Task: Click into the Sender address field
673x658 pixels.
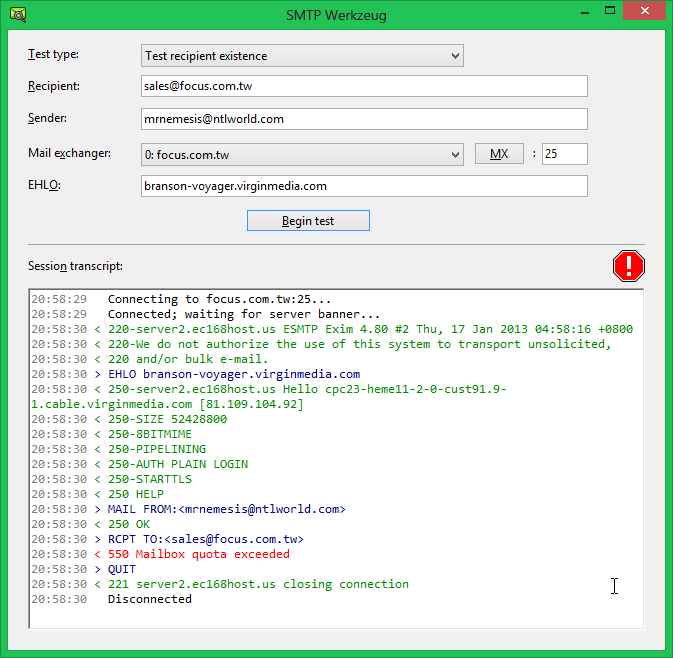Action: click(364, 119)
